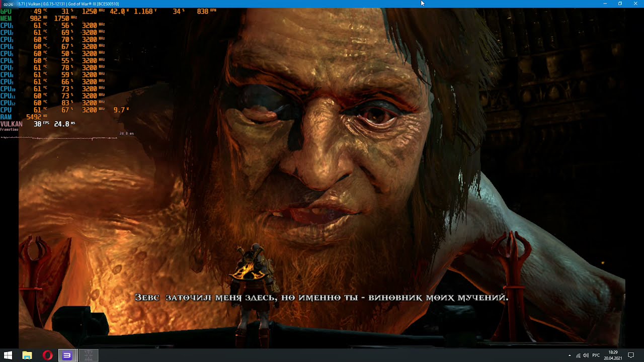Click the title text 'God of War® III [BCES00510]'
Image resolution: width=644 pixels, height=362 pixels.
click(93, 4)
